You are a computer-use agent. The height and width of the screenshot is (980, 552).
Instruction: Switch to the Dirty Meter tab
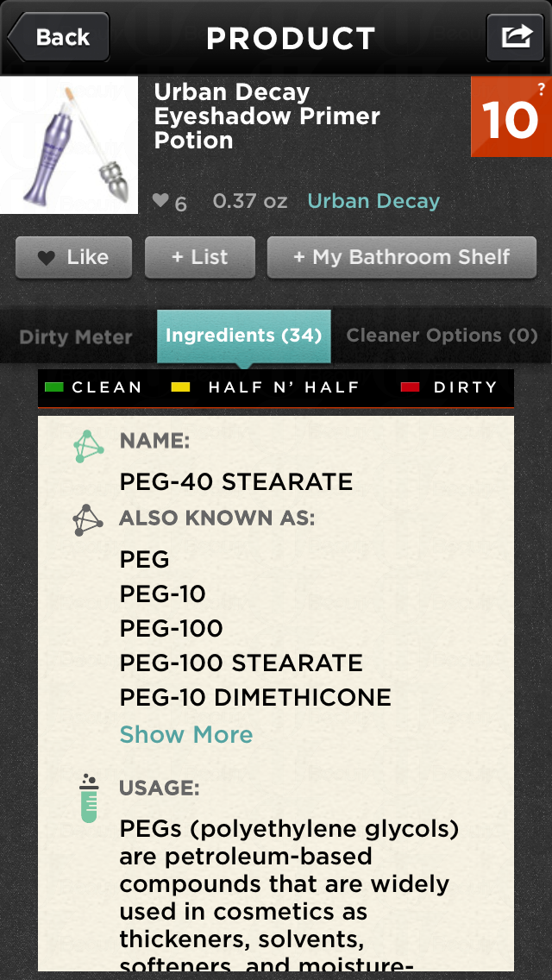[x=75, y=336]
